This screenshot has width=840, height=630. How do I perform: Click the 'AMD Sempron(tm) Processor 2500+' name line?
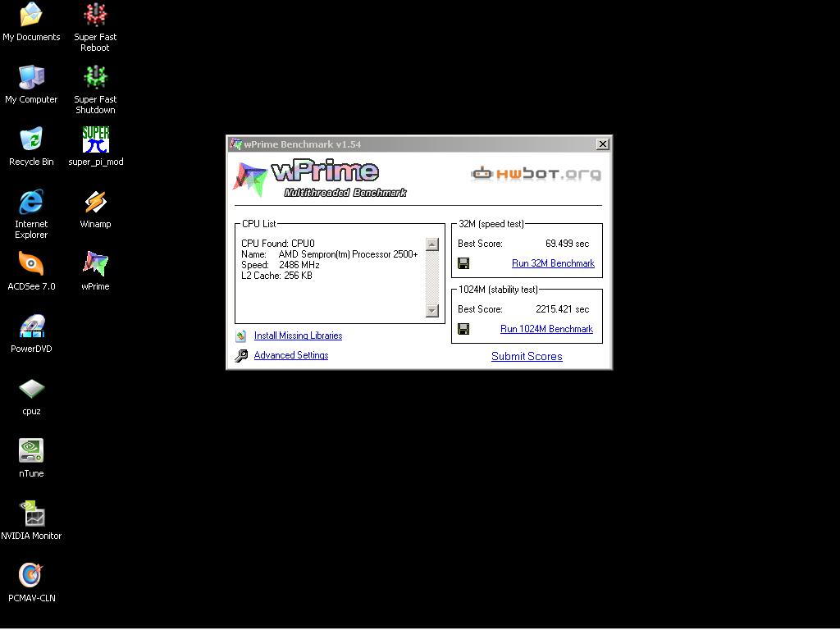[330, 254]
